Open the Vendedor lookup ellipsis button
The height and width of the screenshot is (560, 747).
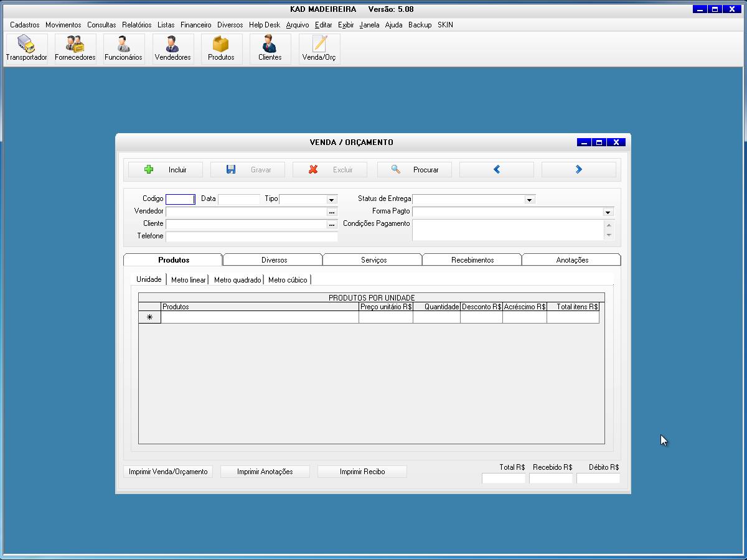click(332, 212)
